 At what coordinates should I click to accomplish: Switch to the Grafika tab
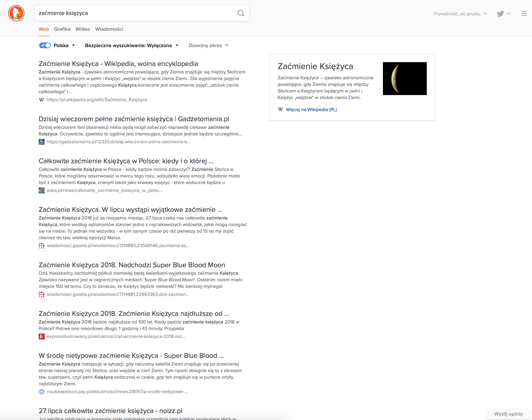62,29
